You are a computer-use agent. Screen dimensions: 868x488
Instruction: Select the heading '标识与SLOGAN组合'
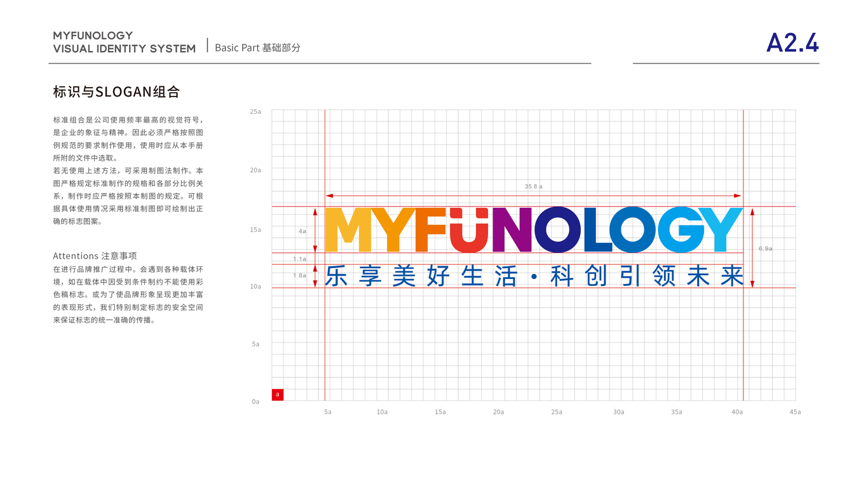pyautogui.click(x=117, y=91)
